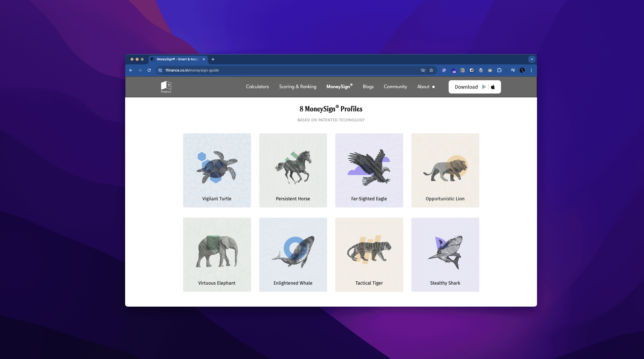Click the Stealthy Shark label
The height and width of the screenshot is (359, 644).
[445, 283]
